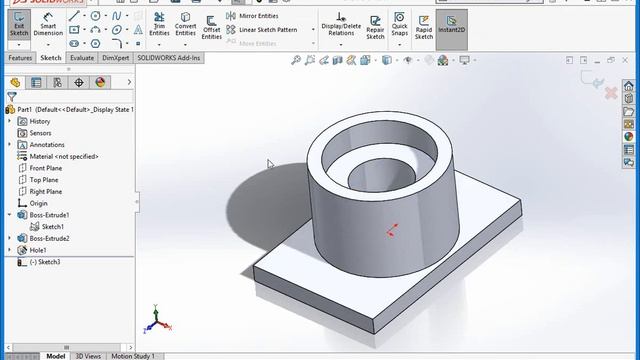Click the Display Style cube icon

coord(386,60)
